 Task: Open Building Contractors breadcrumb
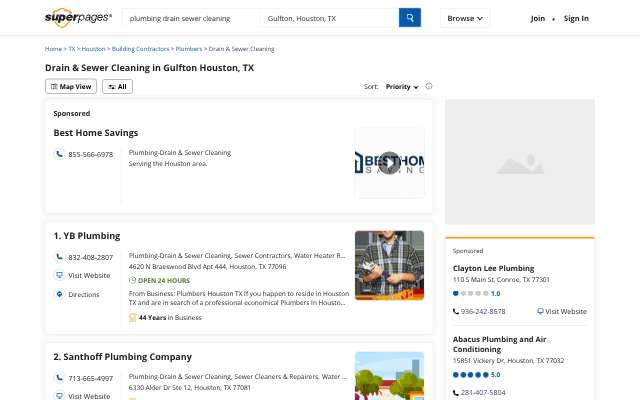coord(140,49)
